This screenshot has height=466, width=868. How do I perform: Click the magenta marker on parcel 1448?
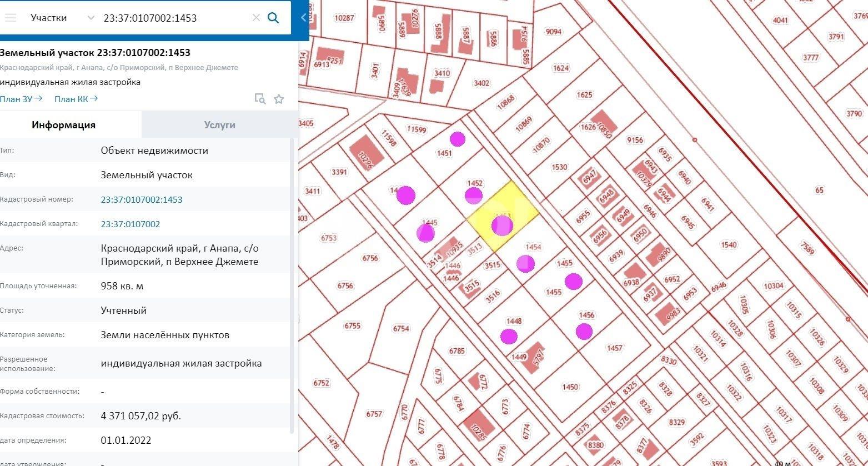509,336
